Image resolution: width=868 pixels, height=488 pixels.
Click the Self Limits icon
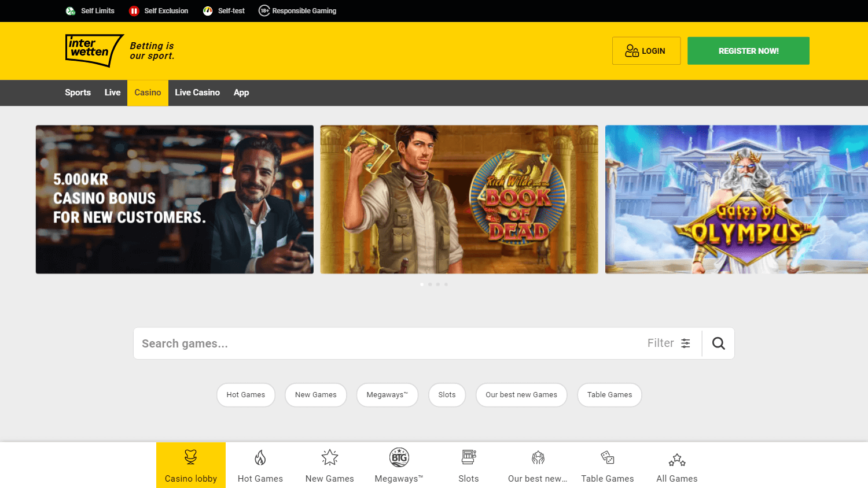[x=71, y=11]
